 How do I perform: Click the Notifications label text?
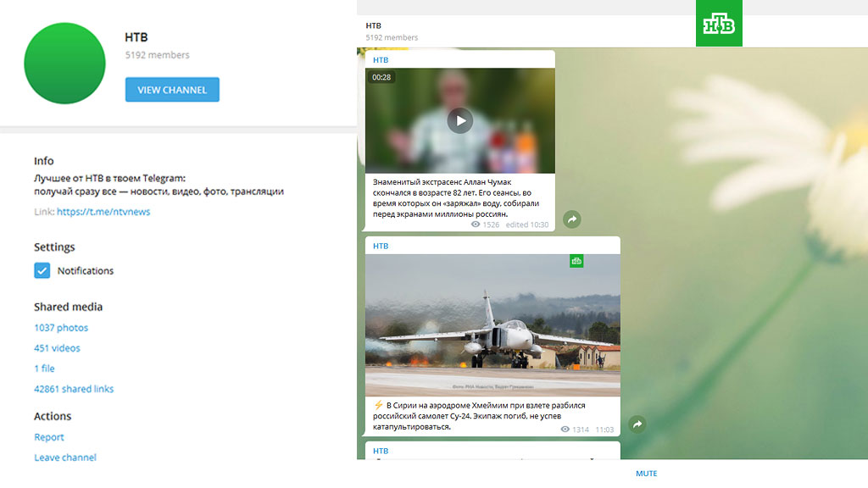pyautogui.click(x=86, y=270)
